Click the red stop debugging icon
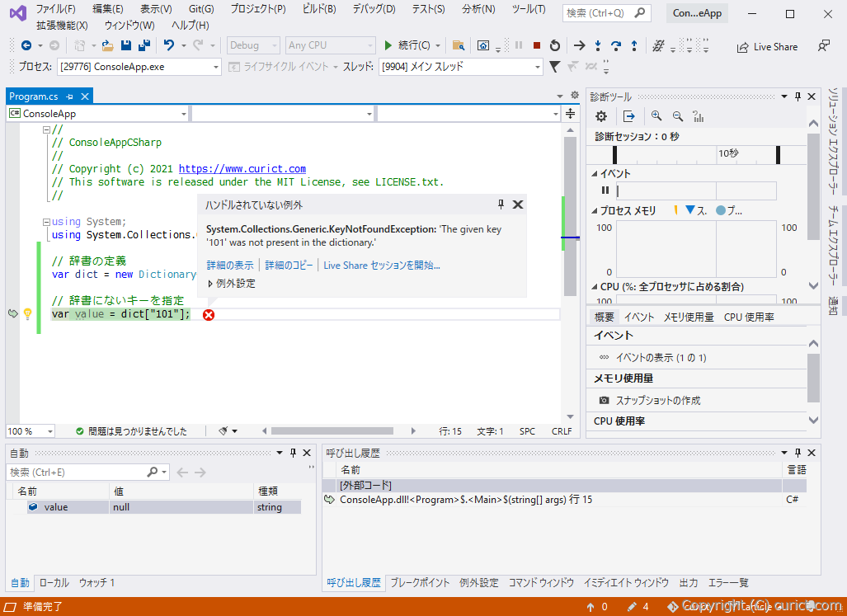 click(x=536, y=46)
